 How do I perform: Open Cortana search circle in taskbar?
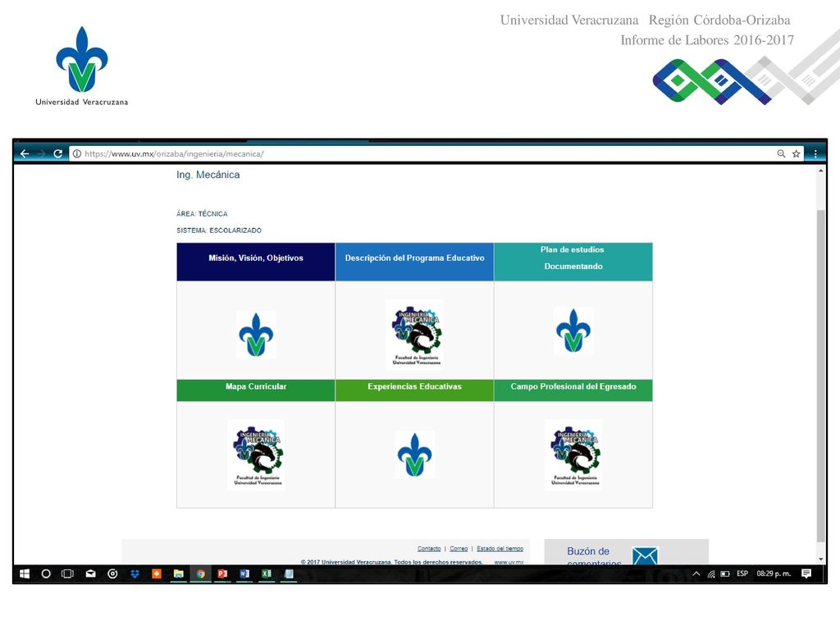pyautogui.click(x=46, y=573)
